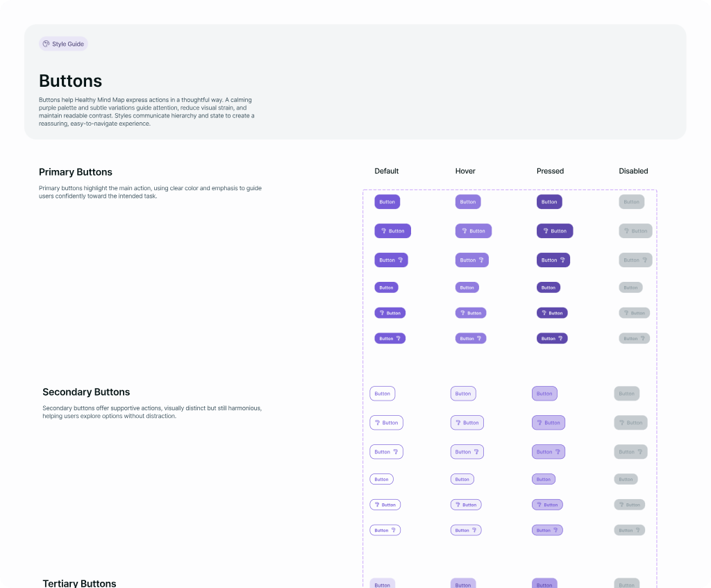Click trailing icon in primary Pressed large button
The width and height of the screenshot is (711, 588).
[562, 260]
